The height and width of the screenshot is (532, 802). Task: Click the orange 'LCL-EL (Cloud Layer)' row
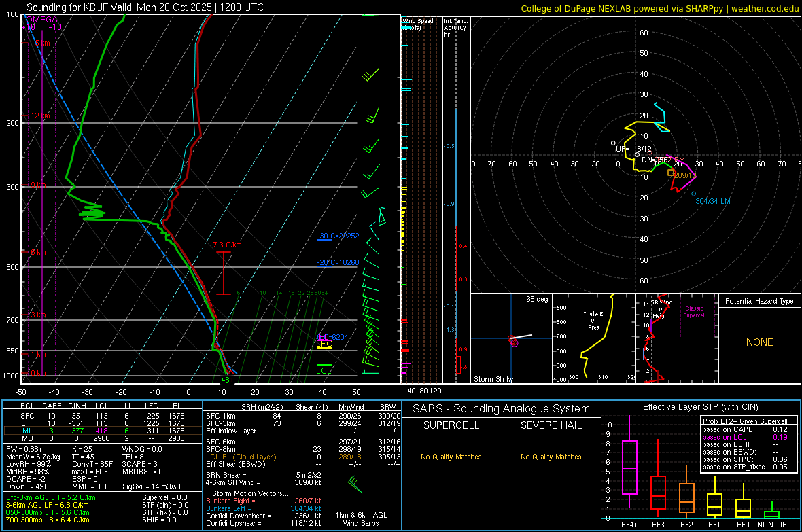(303, 457)
